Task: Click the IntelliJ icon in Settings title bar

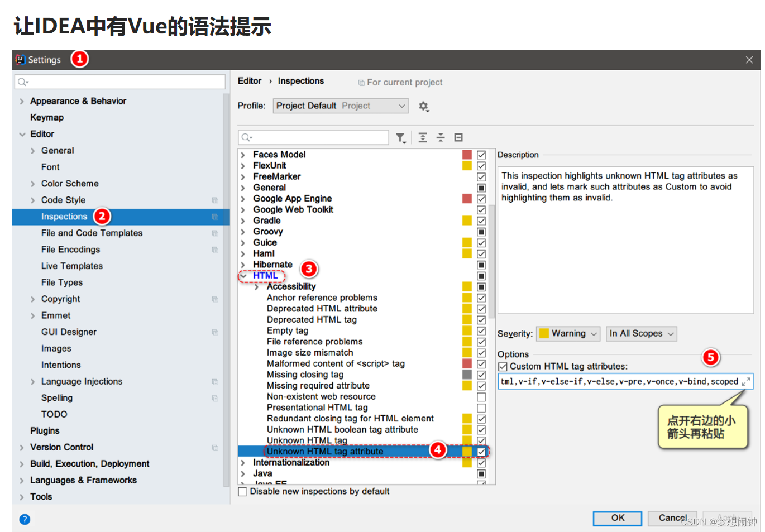Action: click(x=21, y=59)
